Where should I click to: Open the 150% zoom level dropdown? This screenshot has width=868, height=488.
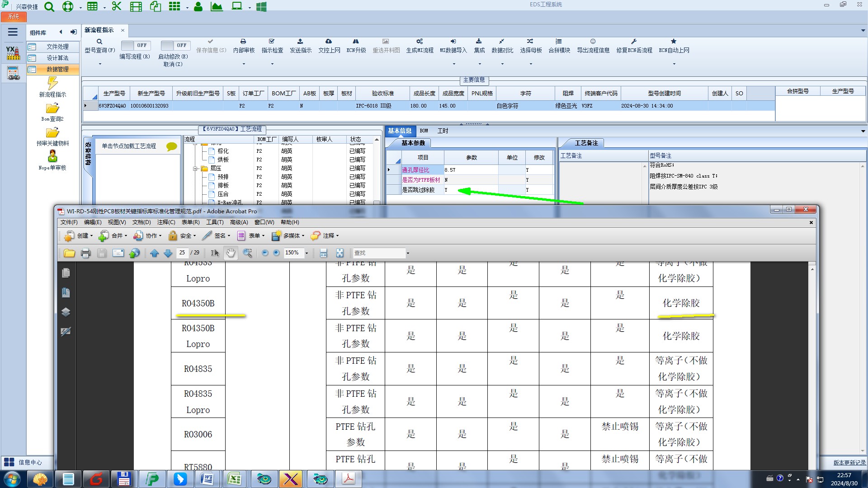click(307, 253)
